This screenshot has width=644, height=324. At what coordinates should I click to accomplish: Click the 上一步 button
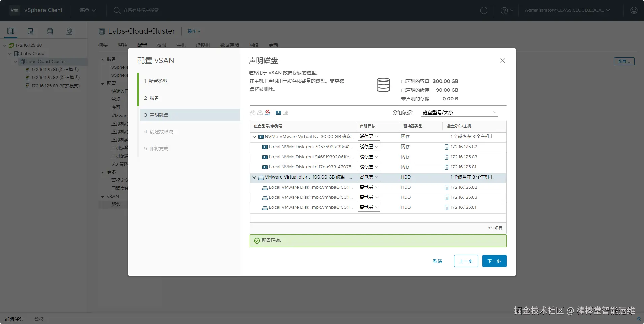coord(466,261)
